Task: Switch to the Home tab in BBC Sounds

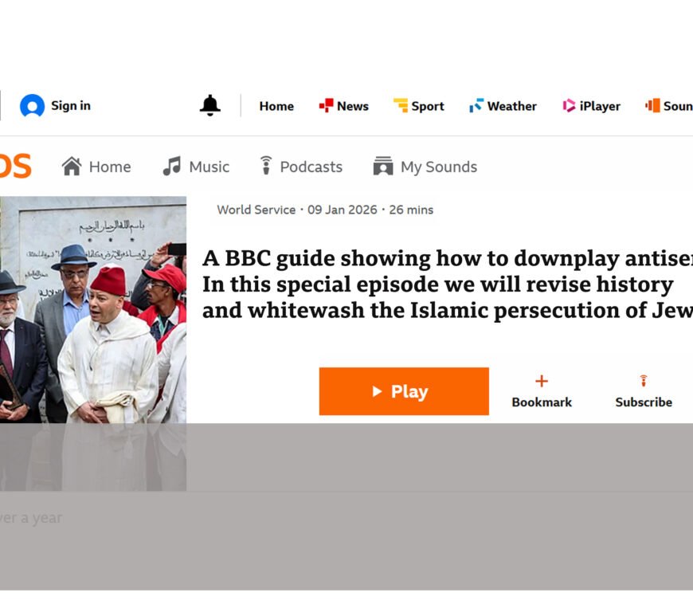Action: [x=96, y=167]
